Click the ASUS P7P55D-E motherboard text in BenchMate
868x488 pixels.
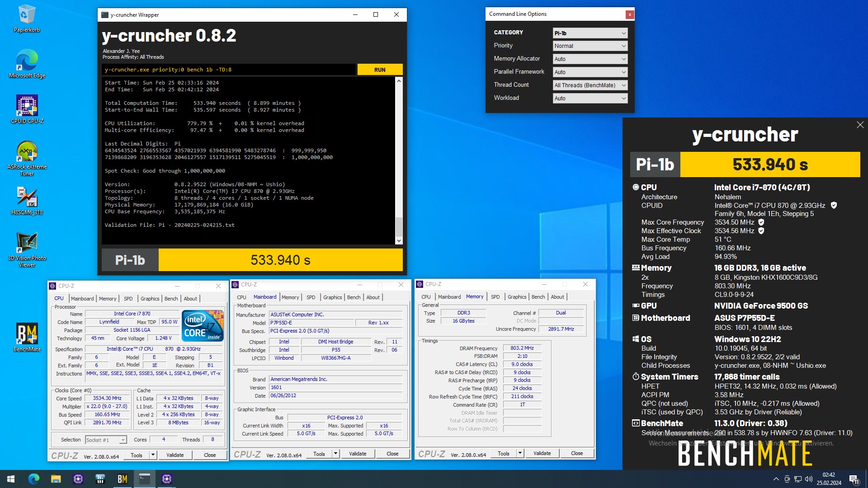pos(744,318)
